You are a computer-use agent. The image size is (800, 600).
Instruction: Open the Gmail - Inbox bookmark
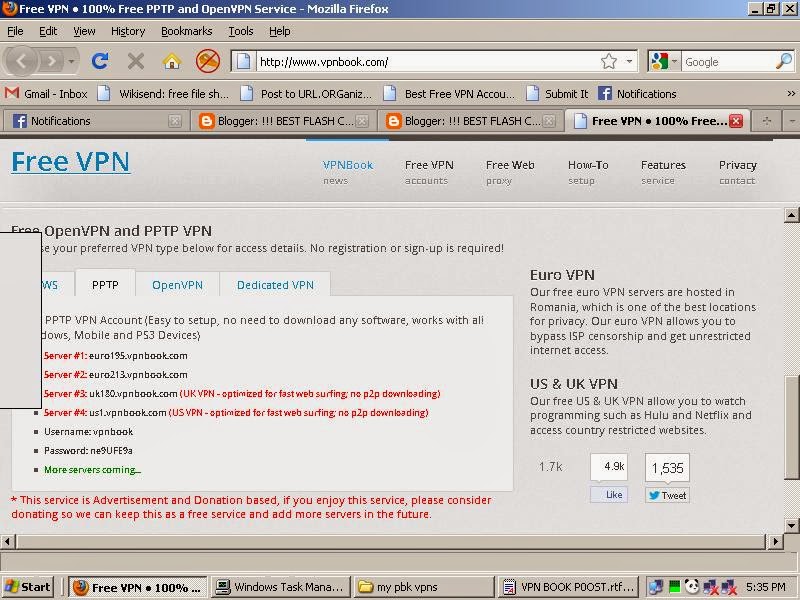pyautogui.click(x=46, y=94)
